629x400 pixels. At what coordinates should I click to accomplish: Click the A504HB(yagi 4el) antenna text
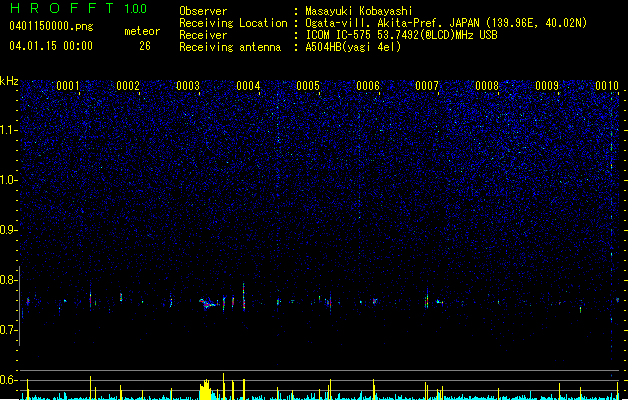(353, 47)
